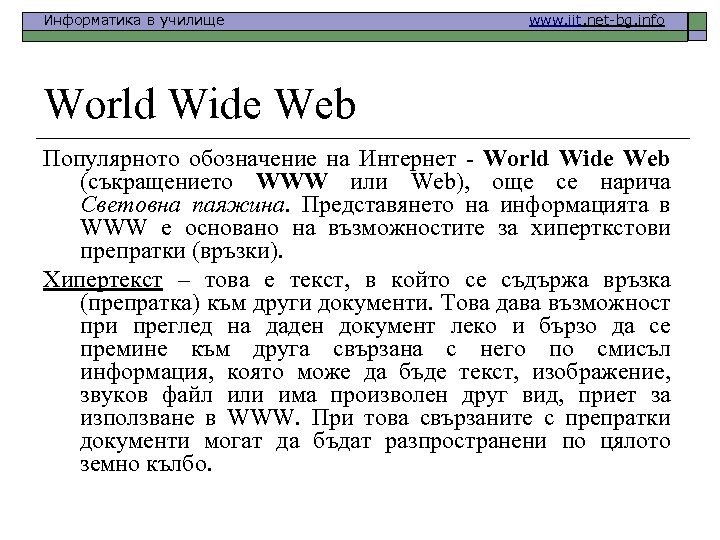The width and height of the screenshot is (720, 540).
Task: Click the word 'изображение,' in second paragraph
Action: [601, 372]
